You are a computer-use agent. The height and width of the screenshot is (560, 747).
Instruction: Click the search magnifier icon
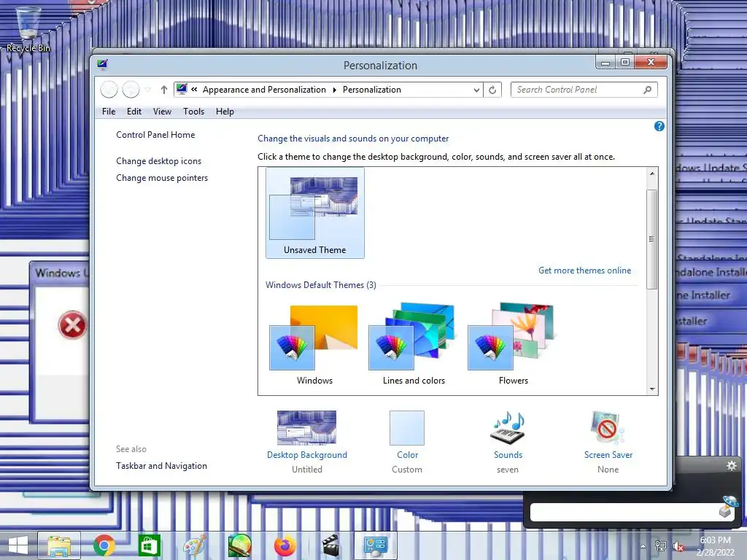(647, 90)
